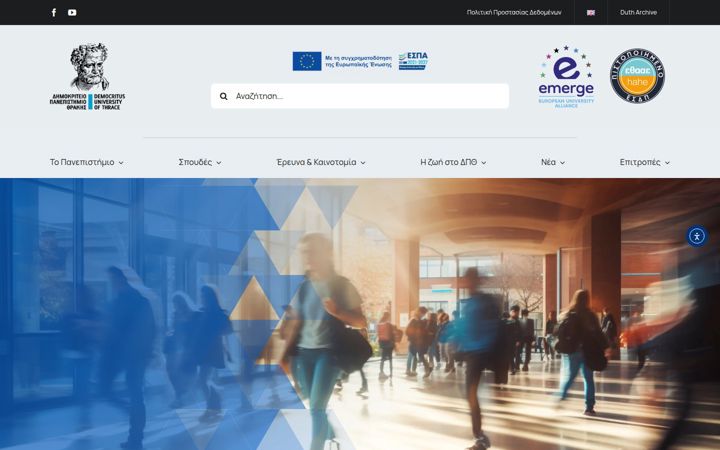The height and width of the screenshot is (450, 720).
Task: Expand the chevron beside Νέα
Action: tap(562, 163)
